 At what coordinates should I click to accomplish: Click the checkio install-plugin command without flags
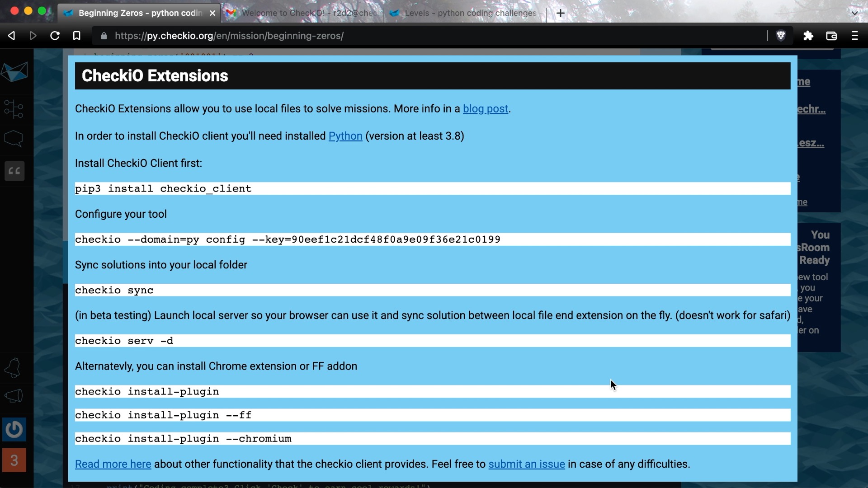(433, 391)
